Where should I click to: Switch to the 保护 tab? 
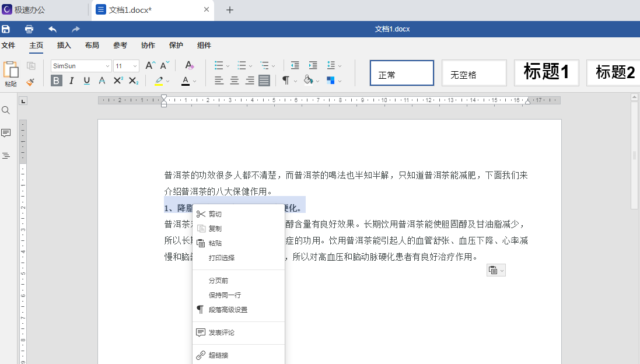coord(176,45)
